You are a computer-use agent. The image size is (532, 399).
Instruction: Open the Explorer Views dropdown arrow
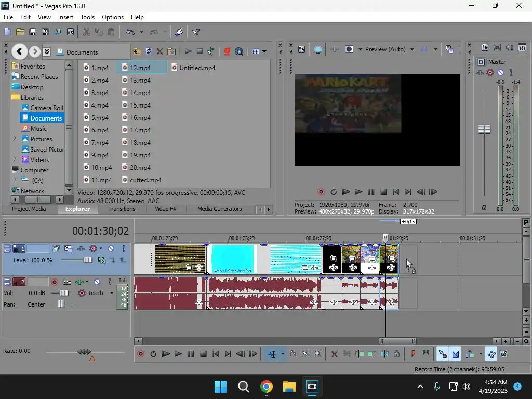(x=264, y=51)
